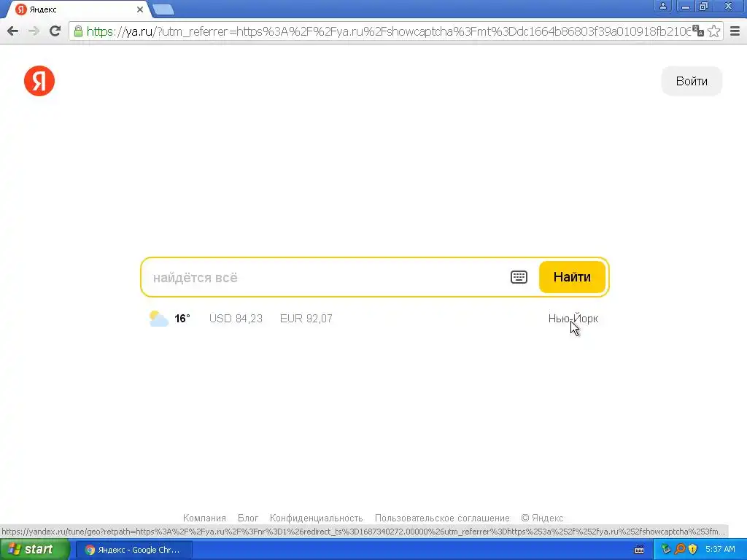Reload the current page

coord(55,31)
